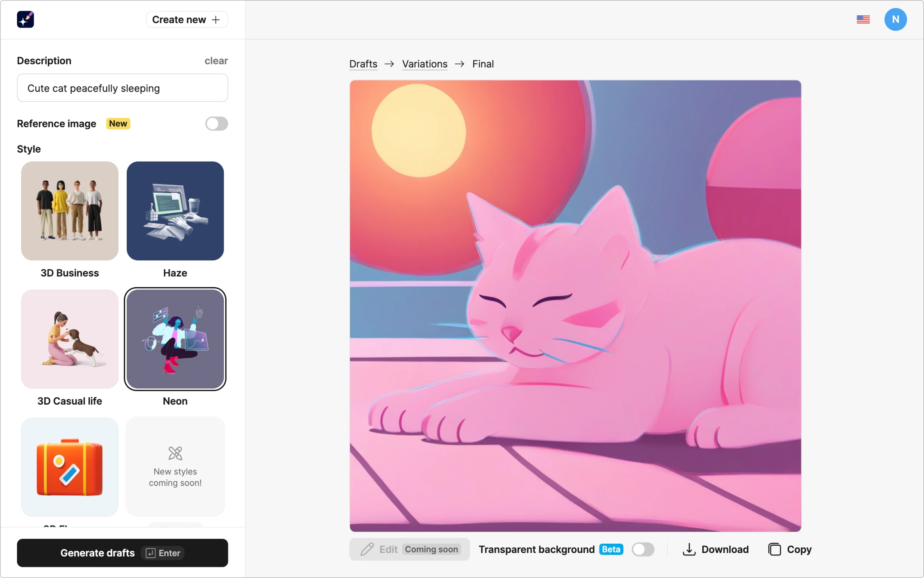The image size is (924, 578).
Task: Click the Copy icon
Action: (x=774, y=549)
